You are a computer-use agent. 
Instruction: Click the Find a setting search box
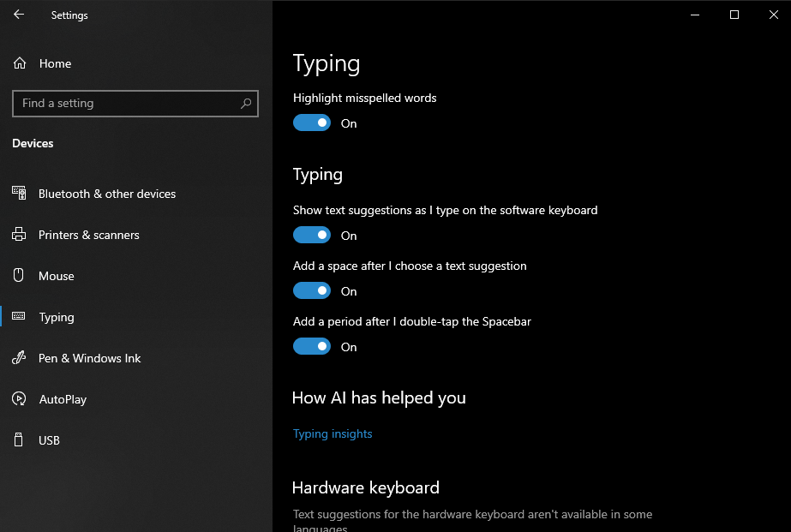(x=135, y=104)
